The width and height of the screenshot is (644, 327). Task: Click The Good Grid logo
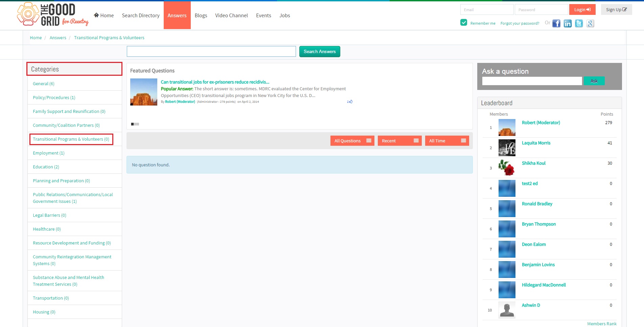(53, 14)
